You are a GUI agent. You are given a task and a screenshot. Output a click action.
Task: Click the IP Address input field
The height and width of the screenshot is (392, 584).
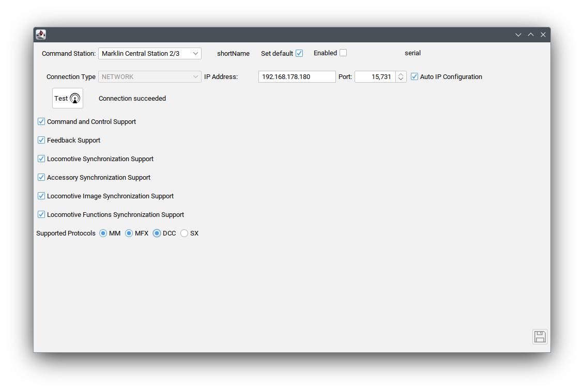coord(297,76)
